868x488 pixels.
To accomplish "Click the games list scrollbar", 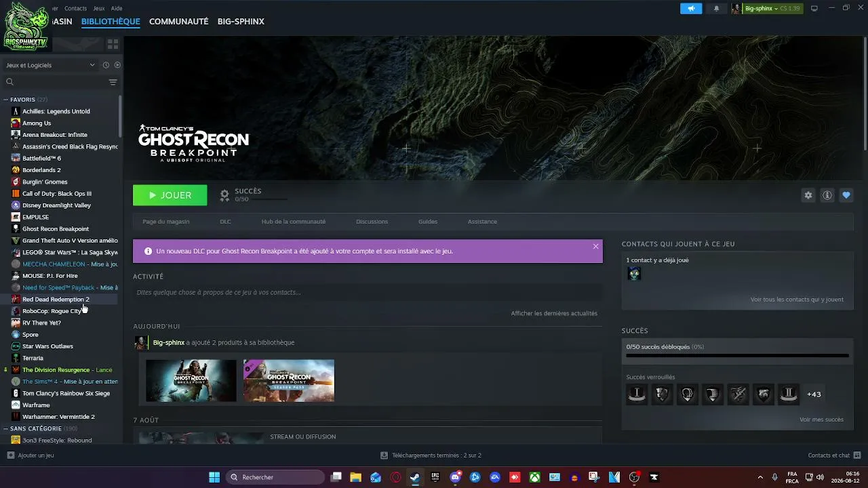I will click(121, 115).
